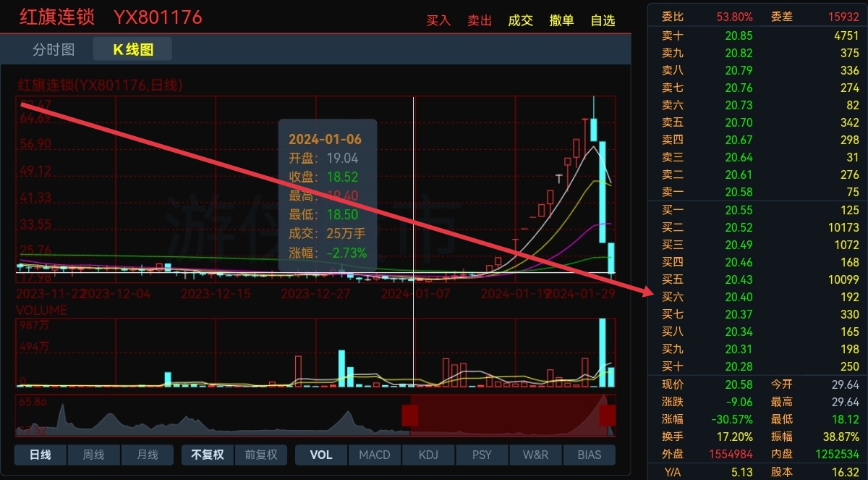The image size is (868, 480).
Task: Click the Y/A value 5.13
Action: 742,472
